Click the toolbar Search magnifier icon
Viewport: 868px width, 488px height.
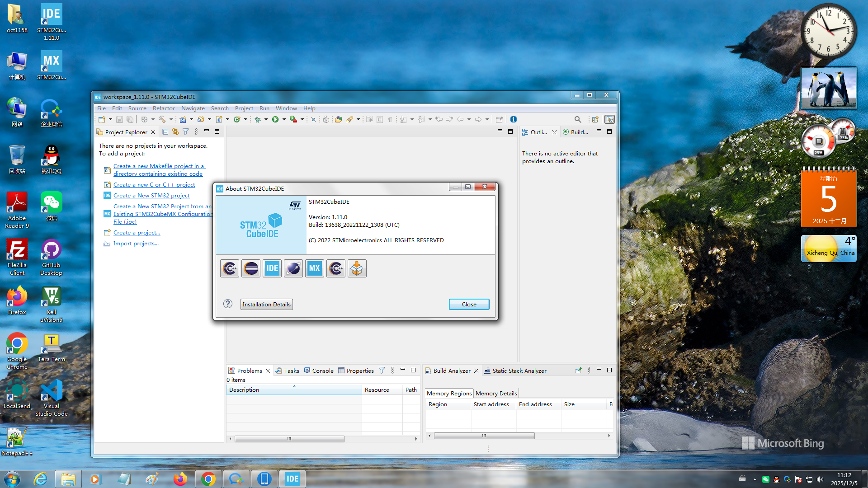click(x=578, y=119)
